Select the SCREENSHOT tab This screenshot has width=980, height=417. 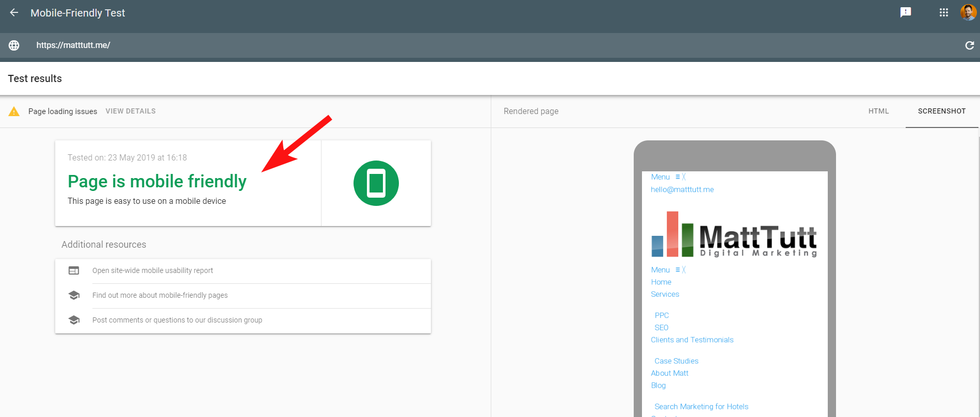(x=941, y=111)
